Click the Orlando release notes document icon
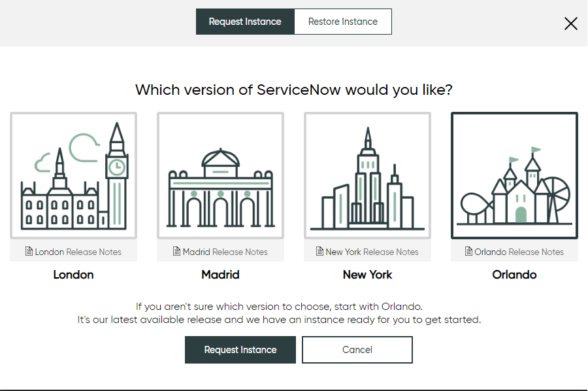 468,251
